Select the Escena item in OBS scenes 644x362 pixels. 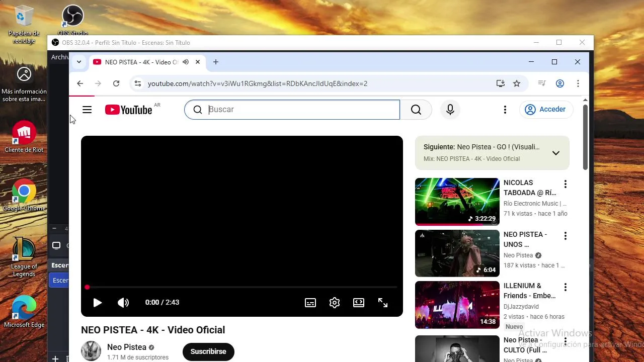pyautogui.click(x=59, y=280)
